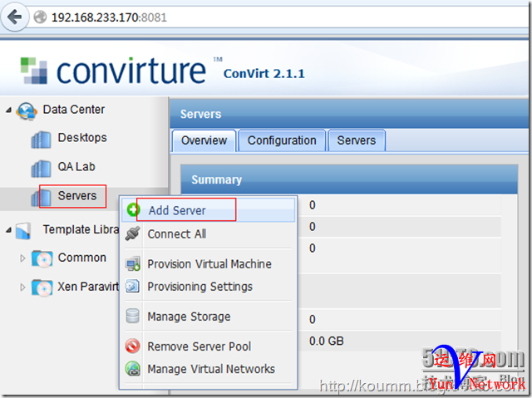Click the browser back arrow button
This screenshot has height=398, width=532.
(15, 17)
